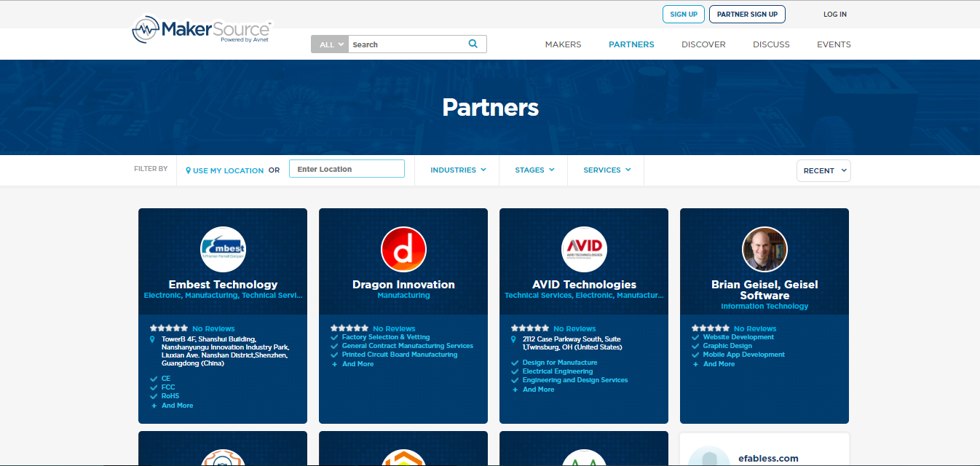Click the address pin in AVID card

tap(514, 339)
